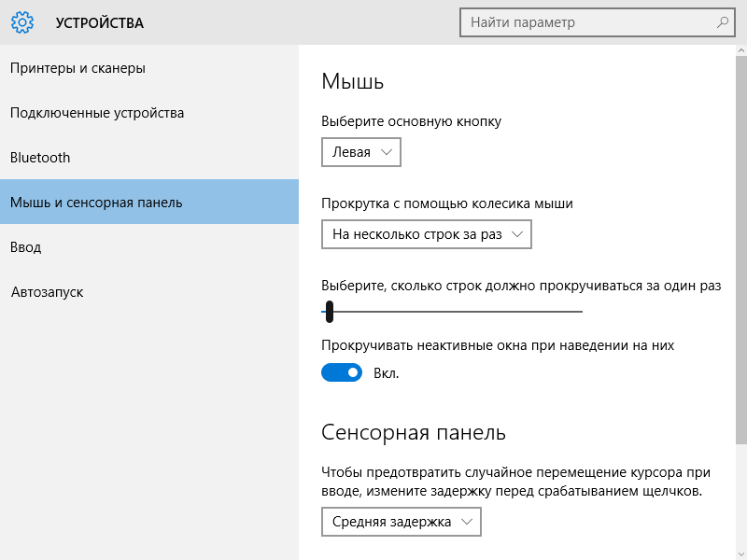
Task: Open the "Средняя задержка" touchpad dropdown
Action: [401, 522]
